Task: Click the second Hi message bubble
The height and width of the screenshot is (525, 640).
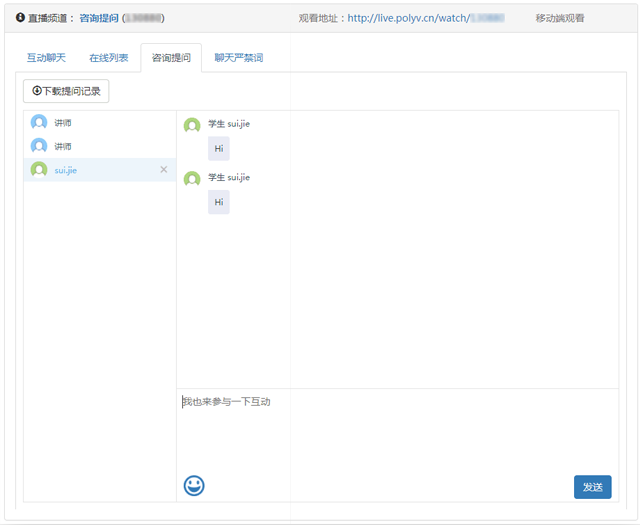Action: [218, 202]
